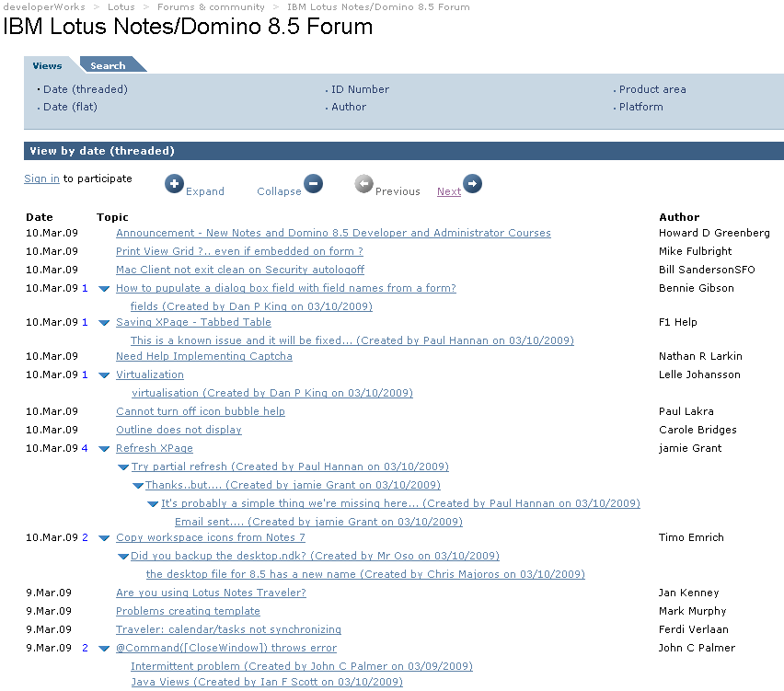
Task: Open the IBM Lotus Notes/Domino 8.5 Forum breadcrumb
Action: click(378, 7)
